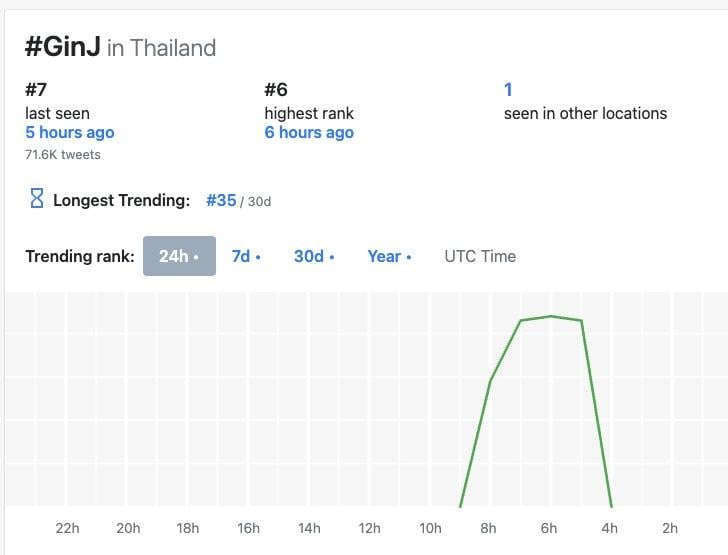Open the '6 hours ago' highest rank link
This screenshot has width=728, height=555.
309,133
